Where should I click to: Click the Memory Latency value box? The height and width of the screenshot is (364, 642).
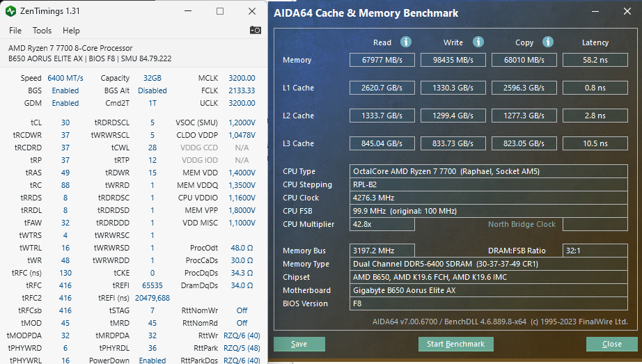(x=595, y=60)
